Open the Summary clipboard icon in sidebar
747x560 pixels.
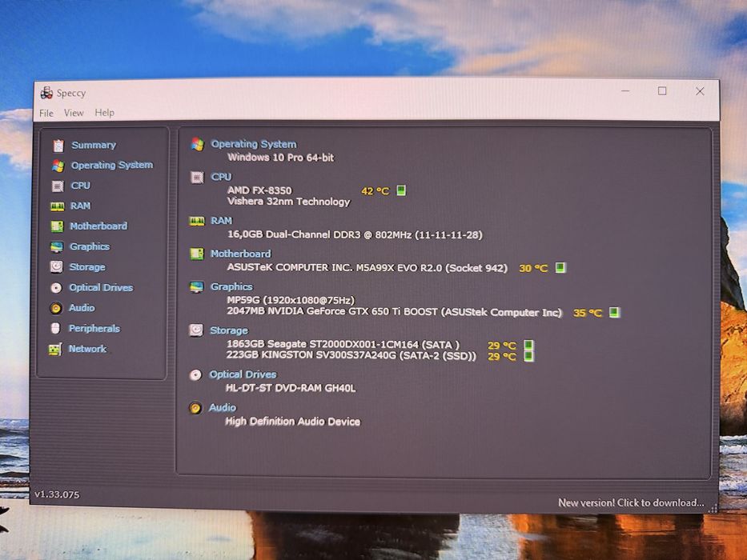[58, 146]
